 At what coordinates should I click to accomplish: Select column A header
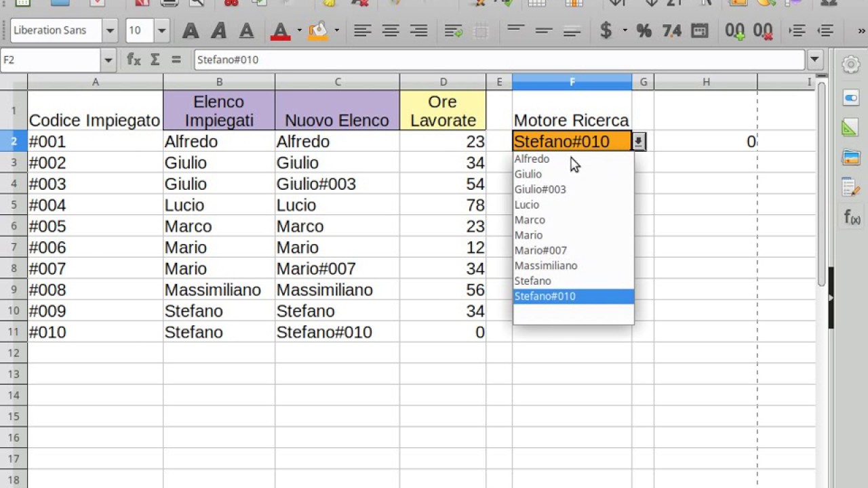[x=95, y=82]
